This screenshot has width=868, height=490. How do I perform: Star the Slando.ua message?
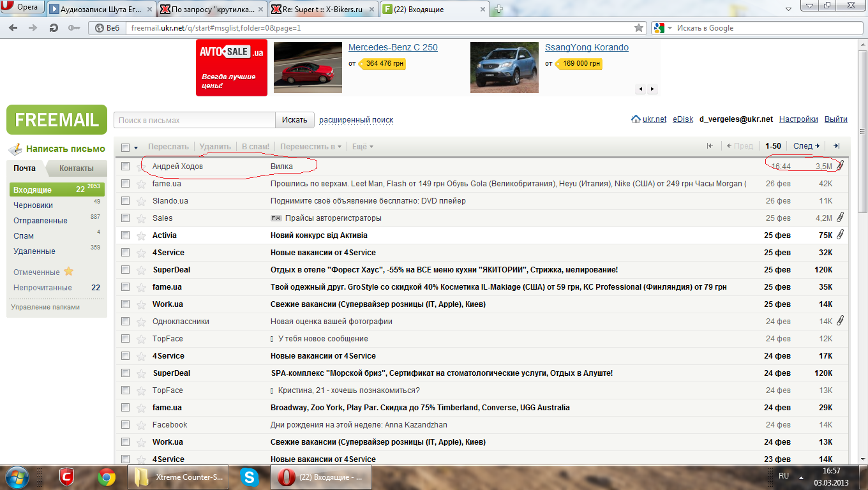(x=141, y=201)
